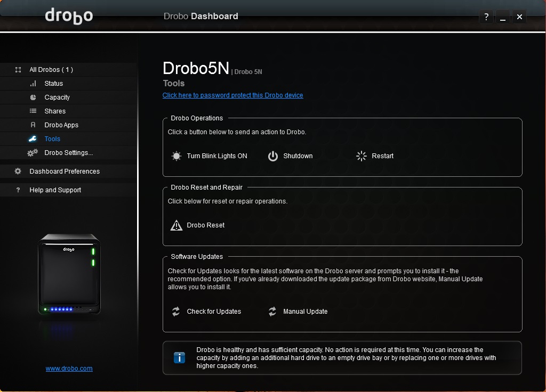This screenshot has height=392, width=546.
Task: Click the Drobo Reset and Repair group title
Action: point(206,187)
